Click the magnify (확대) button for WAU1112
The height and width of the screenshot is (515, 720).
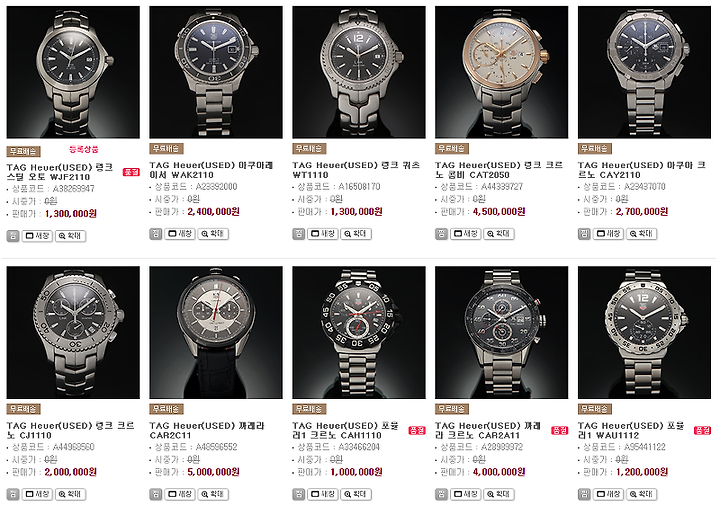(x=641, y=494)
